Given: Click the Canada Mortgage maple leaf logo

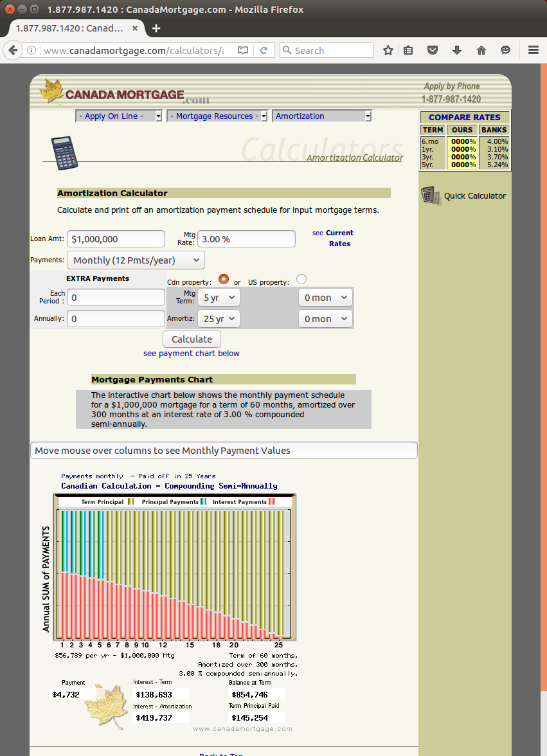Looking at the screenshot, I should point(52,91).
